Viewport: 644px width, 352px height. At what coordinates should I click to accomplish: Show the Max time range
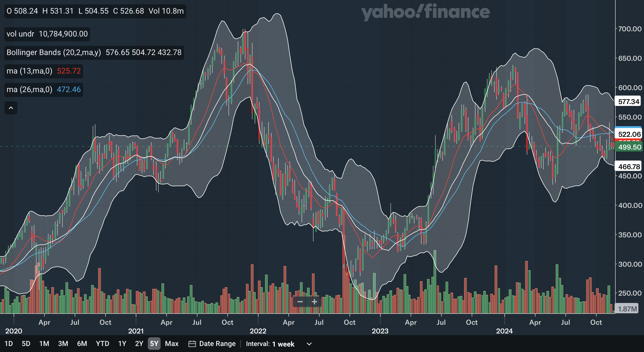171,344
